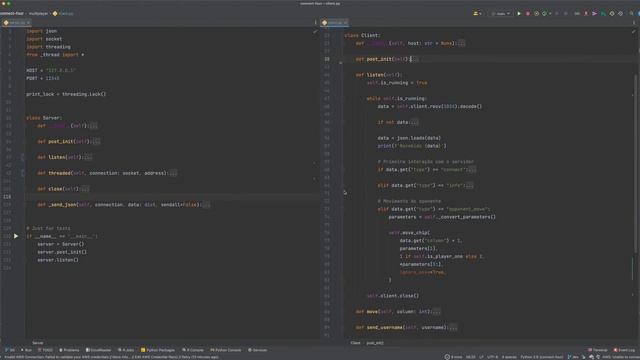Click the gutter run arrow beside if __name__
The width and height of the screenshot is (640, 360).
(16, 236)
